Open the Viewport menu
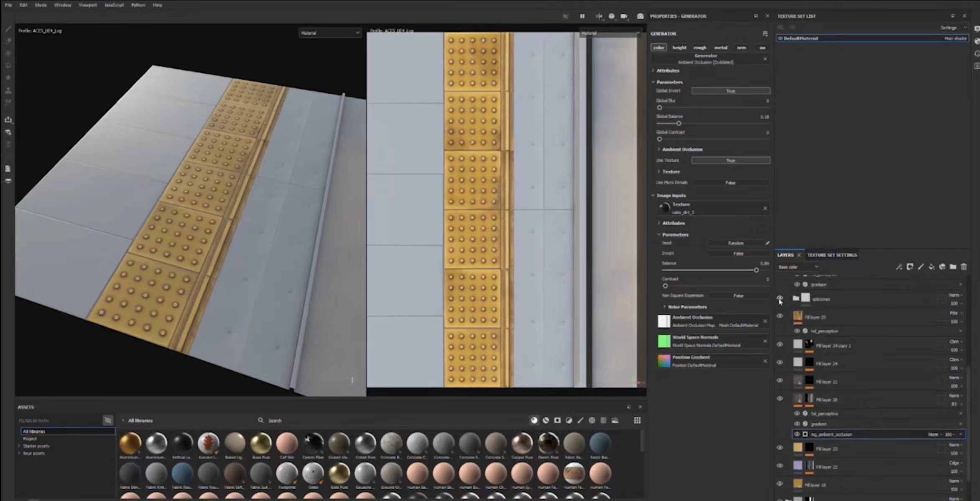The image size is (980, 501). pos(88,5)
